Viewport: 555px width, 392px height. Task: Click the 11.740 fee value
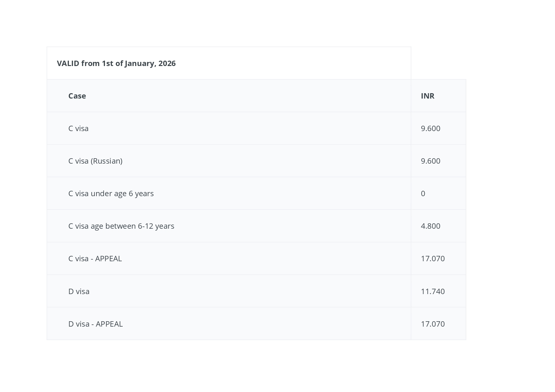click(433, 292)
